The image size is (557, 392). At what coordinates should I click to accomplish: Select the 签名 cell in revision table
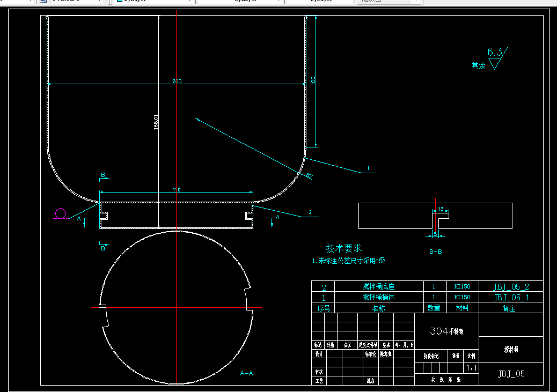click(x=386, y=345)
